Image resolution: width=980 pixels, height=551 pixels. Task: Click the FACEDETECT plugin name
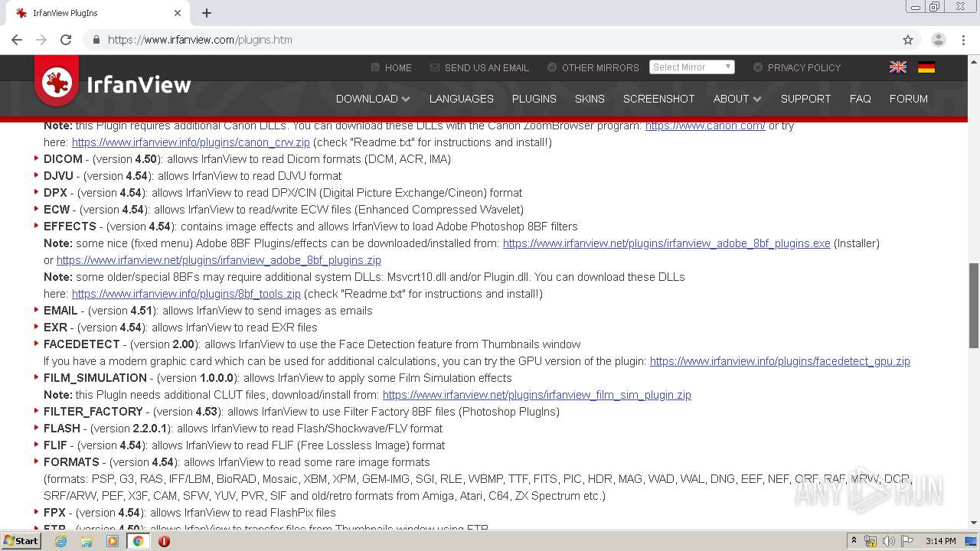(82, 344)
